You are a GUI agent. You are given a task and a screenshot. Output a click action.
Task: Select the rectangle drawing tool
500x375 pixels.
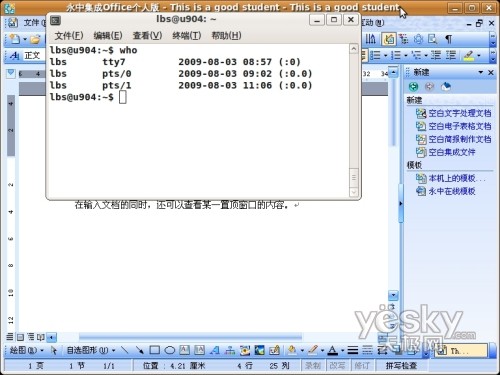[x=155, y=350]
